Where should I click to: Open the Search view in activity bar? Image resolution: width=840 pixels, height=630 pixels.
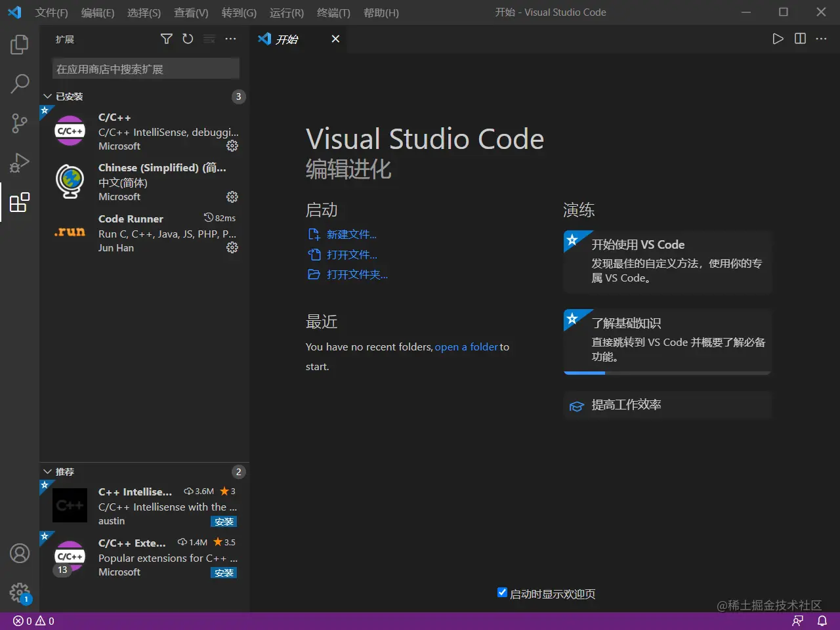click(20, 83)
